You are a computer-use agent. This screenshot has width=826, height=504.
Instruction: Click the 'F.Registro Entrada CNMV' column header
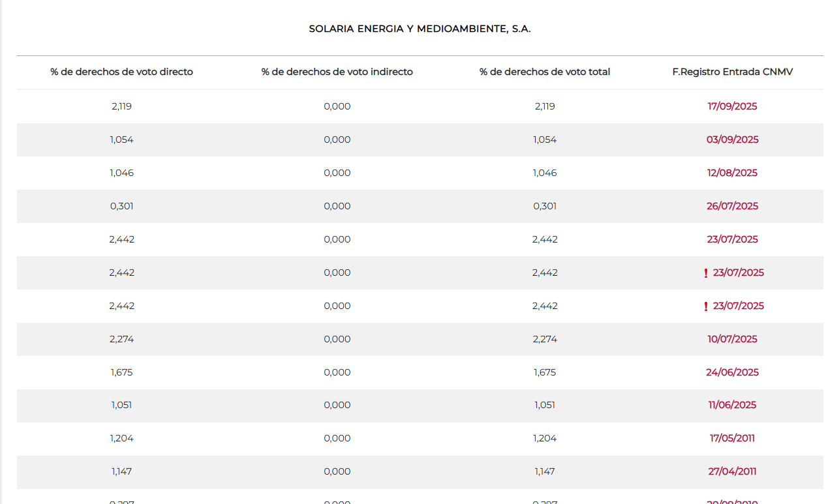pyautogui.click(x=733, y=72)
